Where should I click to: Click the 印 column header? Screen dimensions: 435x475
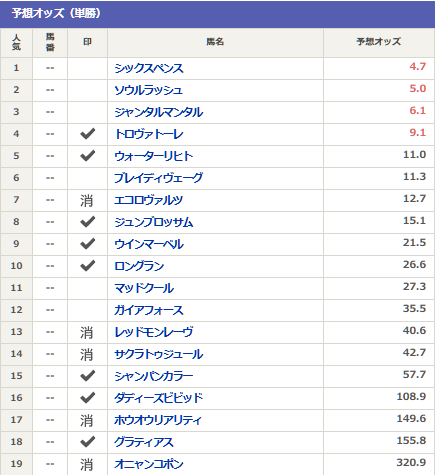pos(87,42)
